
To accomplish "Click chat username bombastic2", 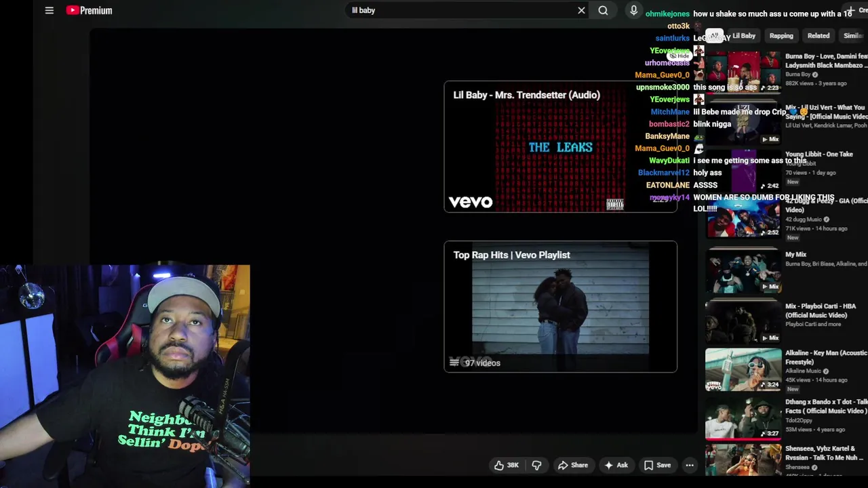I will 669,124.
